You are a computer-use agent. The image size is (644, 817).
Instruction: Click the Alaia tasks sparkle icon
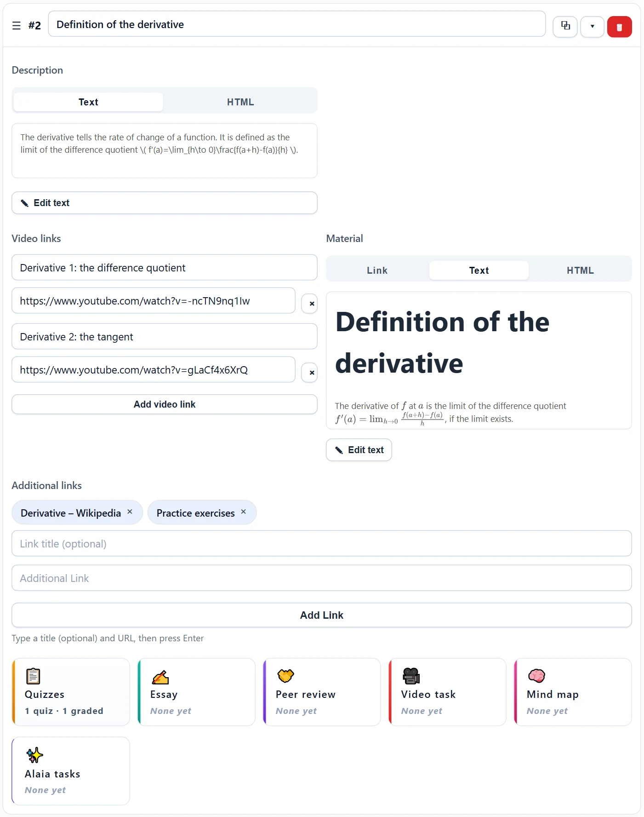pyautogui.click(x=34, y=755)
